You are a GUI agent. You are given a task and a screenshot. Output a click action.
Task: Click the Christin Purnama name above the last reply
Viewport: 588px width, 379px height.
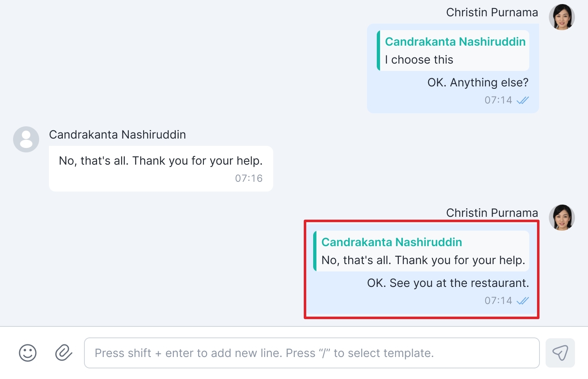pyautogui.click(x=492, y=213)
